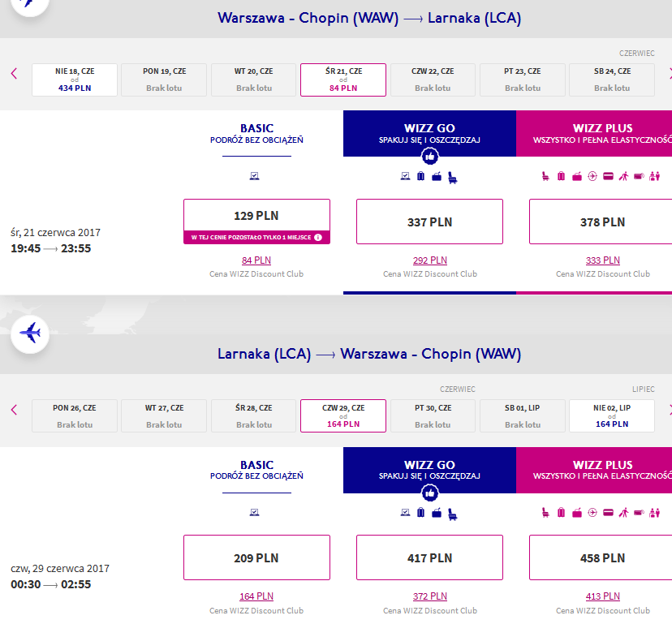The height and width of the screenshot is (624, 672).
Task: Click credit card icon under return WIZZ PLUS
Action: click(608, 513)
